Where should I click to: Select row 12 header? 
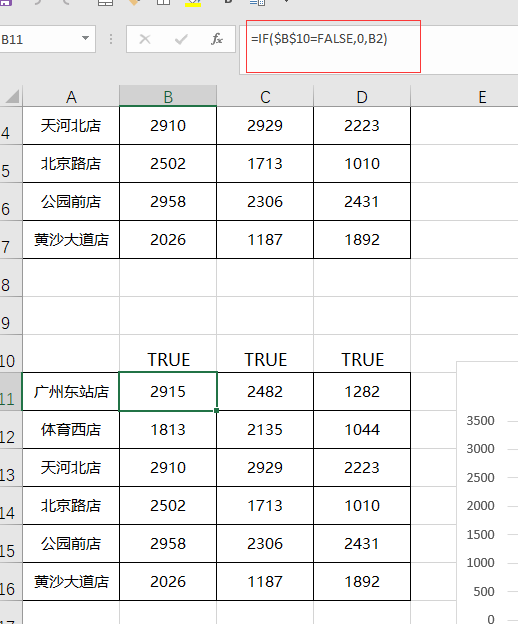[11, 430]
